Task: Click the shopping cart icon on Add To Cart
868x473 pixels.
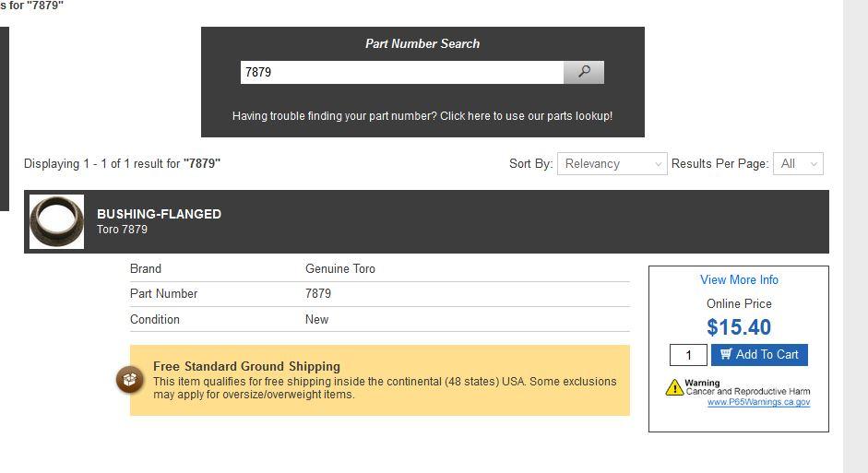Action: click(x=726, y=354)
